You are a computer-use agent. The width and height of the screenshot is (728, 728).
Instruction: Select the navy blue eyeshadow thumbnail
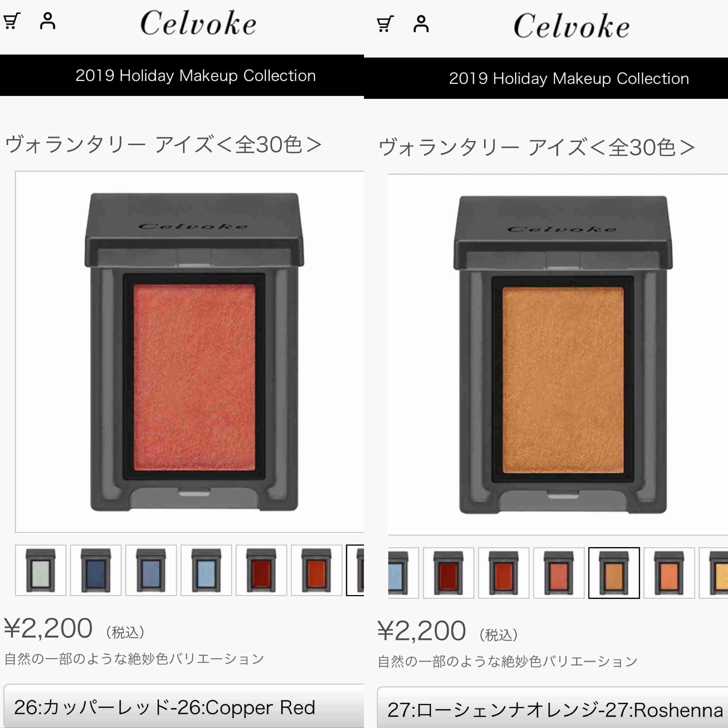click(96, 570)
